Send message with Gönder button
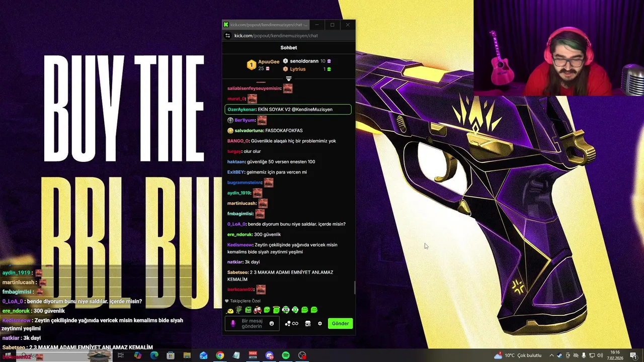The image size is (644, 362). click(340, 323)
